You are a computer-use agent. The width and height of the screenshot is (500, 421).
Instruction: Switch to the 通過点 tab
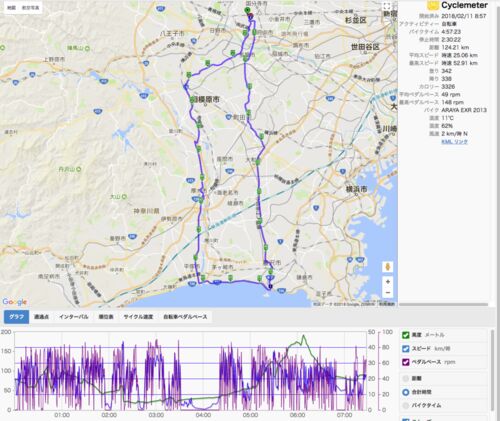pos(41,317)
